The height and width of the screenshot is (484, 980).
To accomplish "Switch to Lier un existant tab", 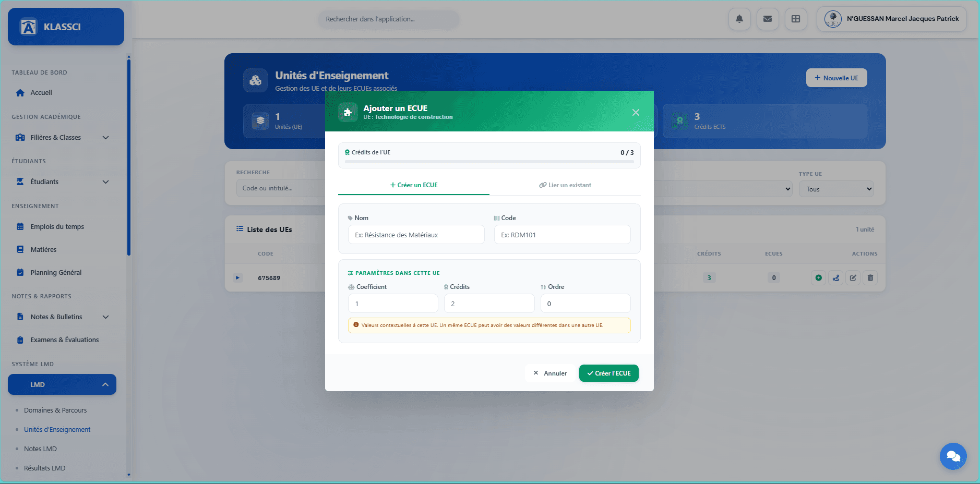I will (x=565, y=185).
